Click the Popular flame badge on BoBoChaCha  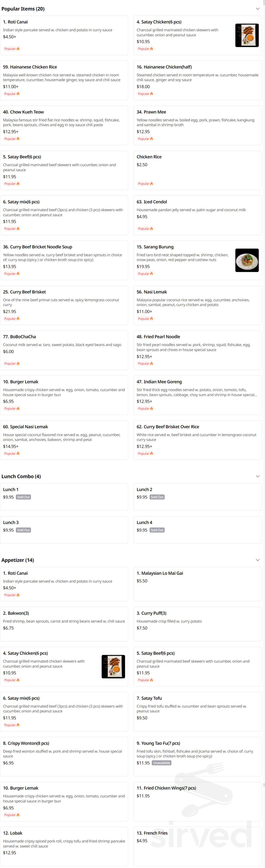click(12, 363)
